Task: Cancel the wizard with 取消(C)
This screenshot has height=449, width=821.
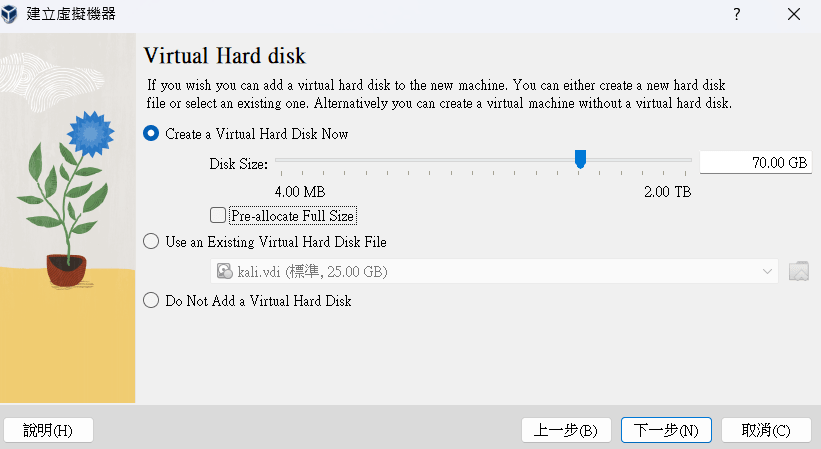Action: click(766, 430)
